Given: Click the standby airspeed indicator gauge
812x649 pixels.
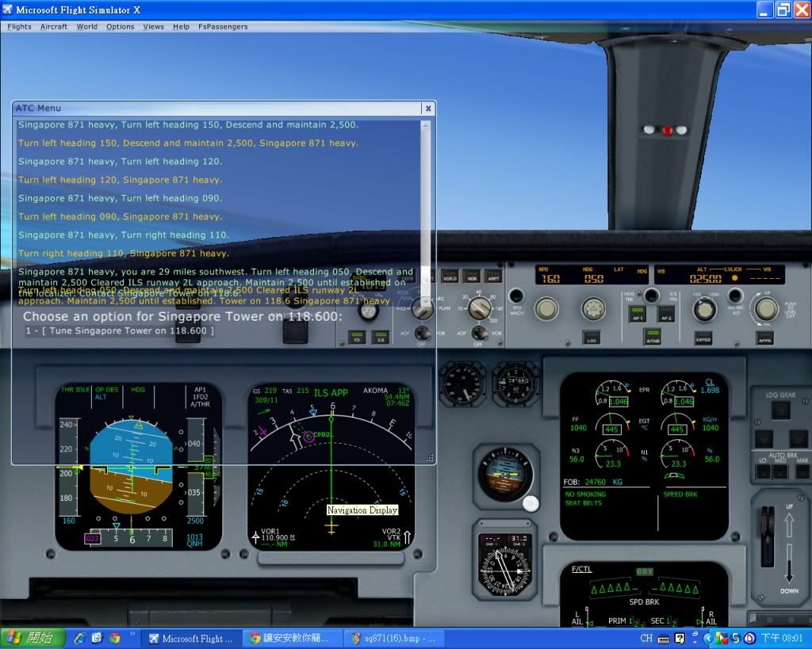Looking at the screenshot, I should tap(462, 384).
